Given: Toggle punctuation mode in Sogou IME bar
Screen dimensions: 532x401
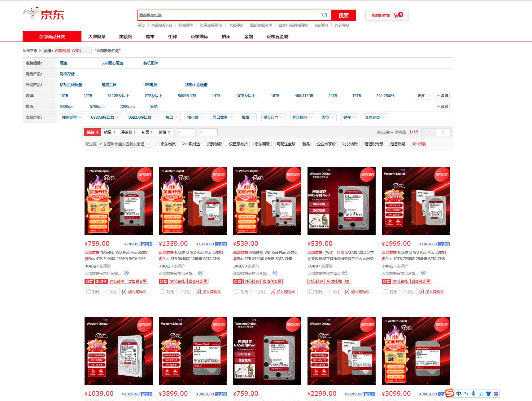Looking at the screenshot, I should 466,394.
